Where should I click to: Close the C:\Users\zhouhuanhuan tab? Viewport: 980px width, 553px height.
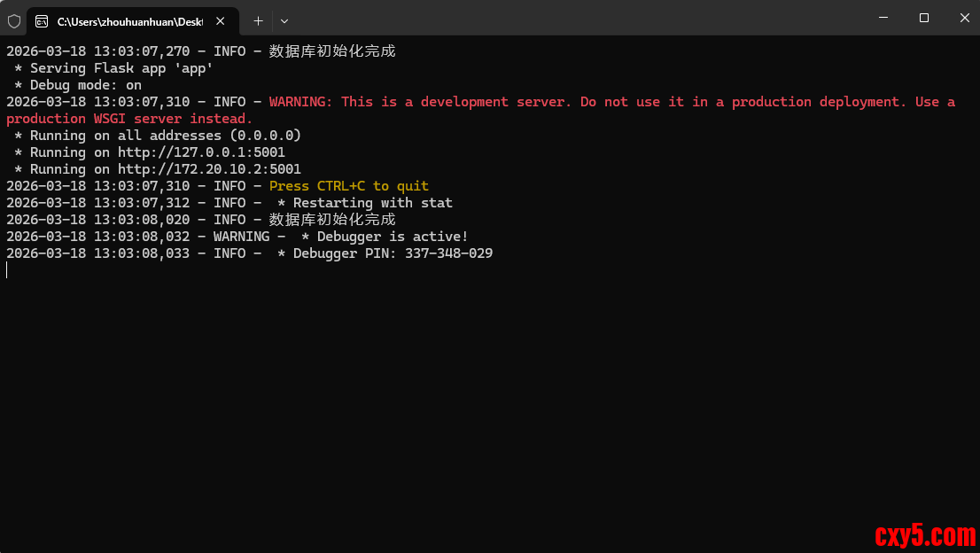(x=221, y=20)
